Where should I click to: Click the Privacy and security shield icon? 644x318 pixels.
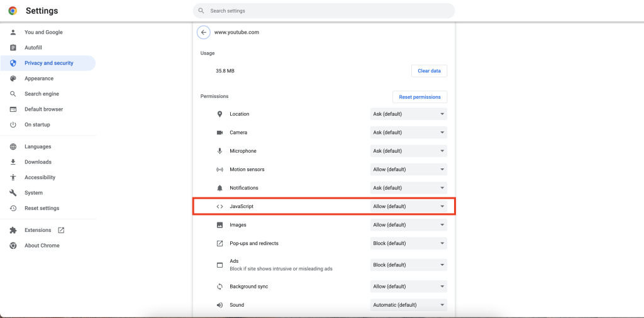coord(13,63)
